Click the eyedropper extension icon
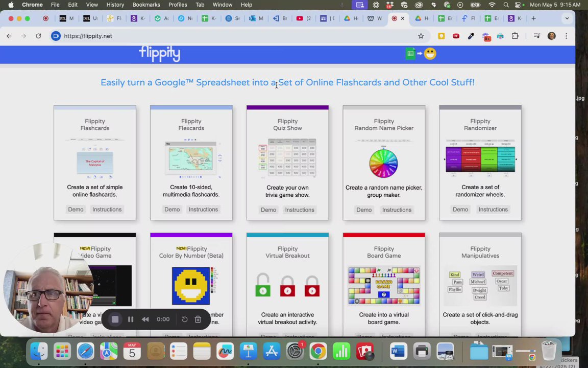The image size is (588, 368). click(471, 36)
